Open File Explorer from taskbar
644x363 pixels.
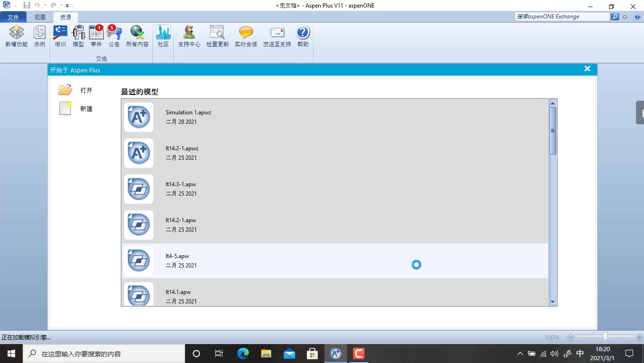266,354
